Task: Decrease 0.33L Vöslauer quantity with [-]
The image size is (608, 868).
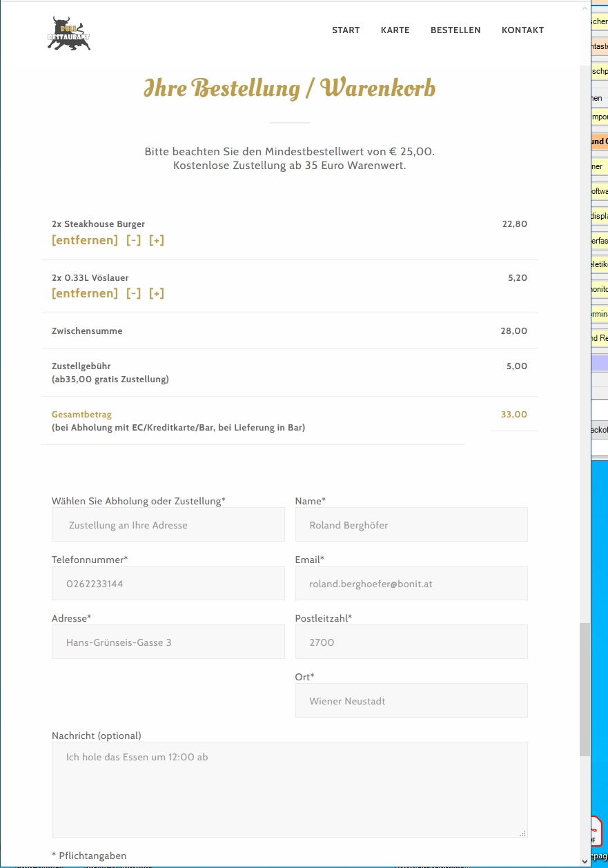Action: point(133,293)
